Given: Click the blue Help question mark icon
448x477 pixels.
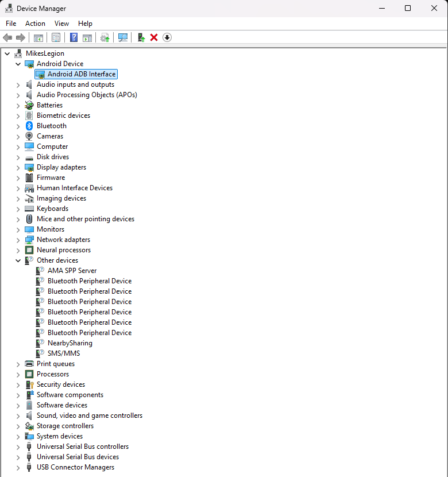Looking at the screenshot, I should click(x=74, y=37).
